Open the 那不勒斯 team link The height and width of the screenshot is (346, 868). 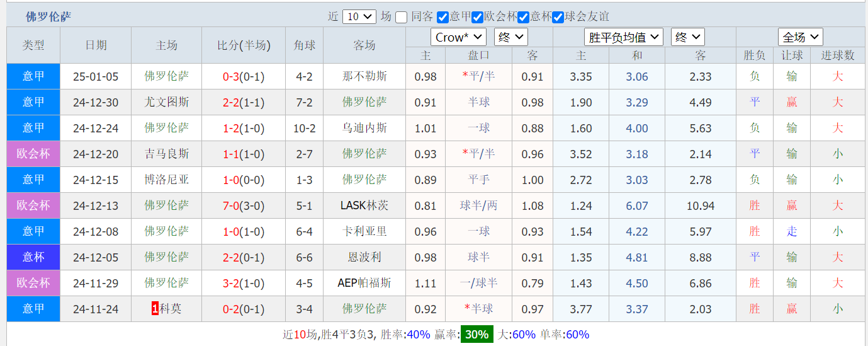tap(364, 77)
